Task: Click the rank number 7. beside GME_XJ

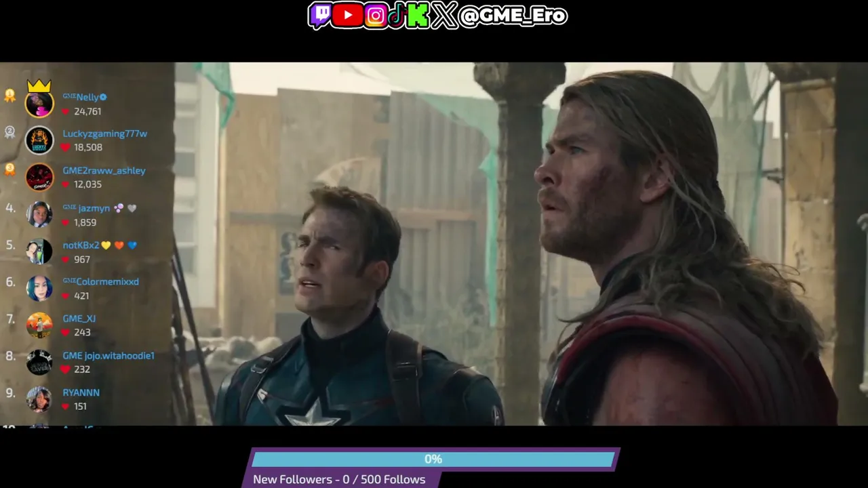Action: 10,319
